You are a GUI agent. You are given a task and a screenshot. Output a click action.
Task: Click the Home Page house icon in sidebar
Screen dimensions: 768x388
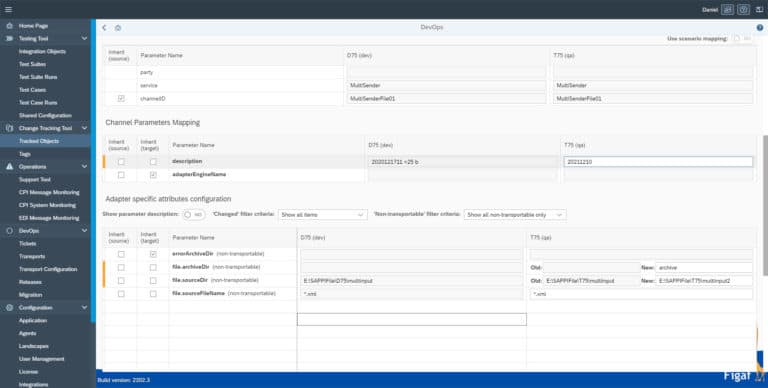point(9,25)
